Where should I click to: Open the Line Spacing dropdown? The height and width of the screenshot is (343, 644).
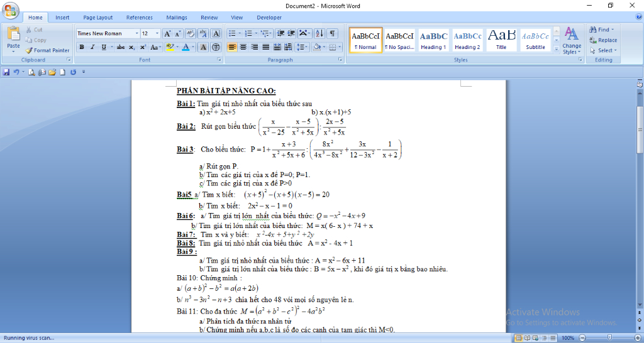point(303,47)
